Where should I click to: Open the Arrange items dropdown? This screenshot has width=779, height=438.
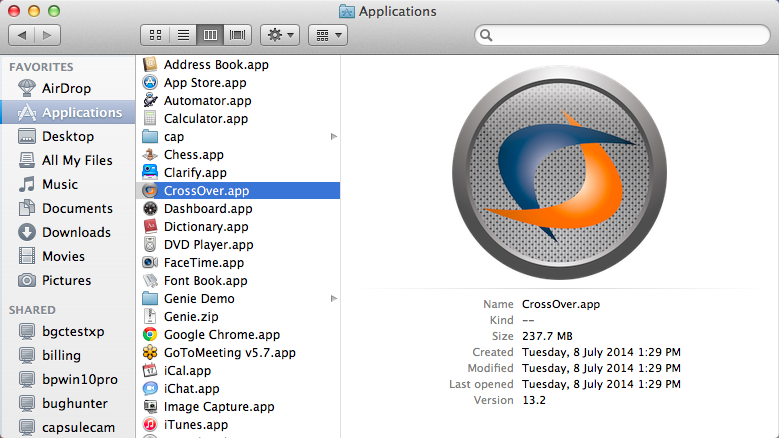pos(328,35)
